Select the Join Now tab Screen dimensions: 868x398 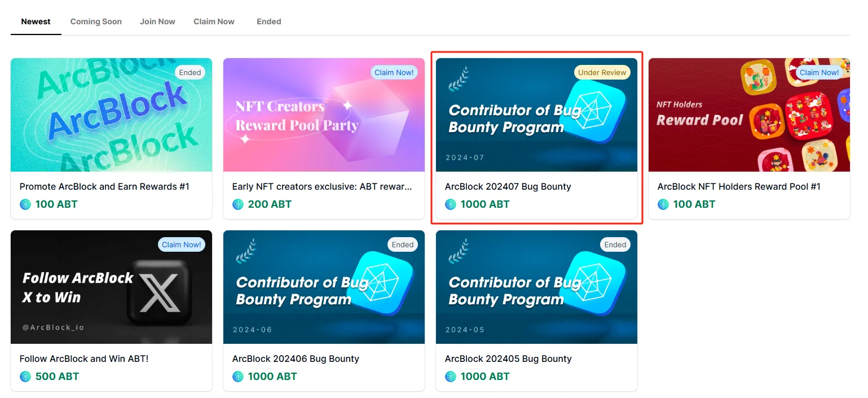coord(157,21)
